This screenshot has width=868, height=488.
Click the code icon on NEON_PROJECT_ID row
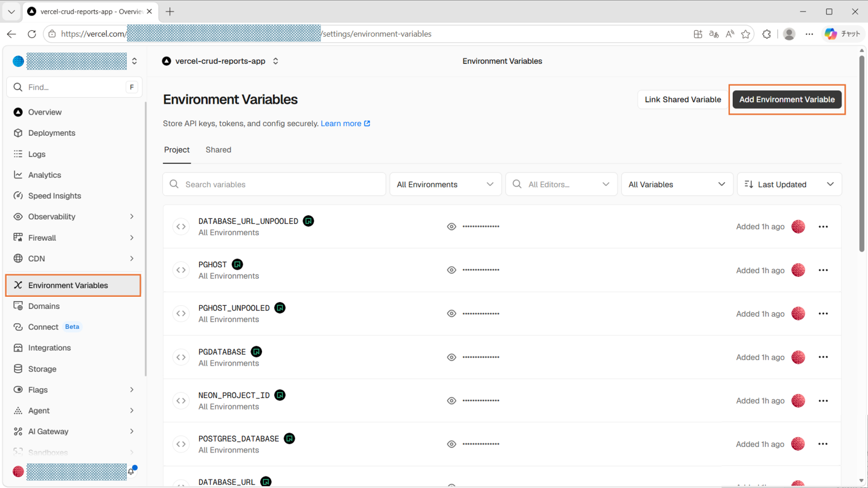(181, 401)
